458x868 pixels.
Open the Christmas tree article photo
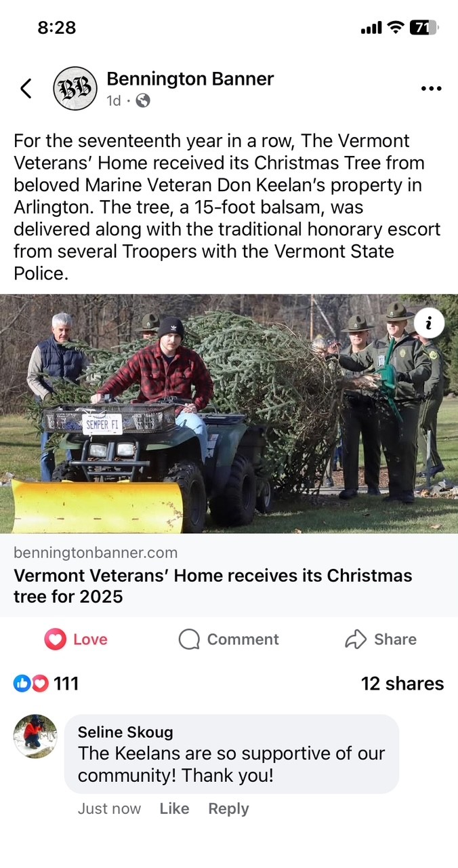pyautogui.click(x=229, y=414)
